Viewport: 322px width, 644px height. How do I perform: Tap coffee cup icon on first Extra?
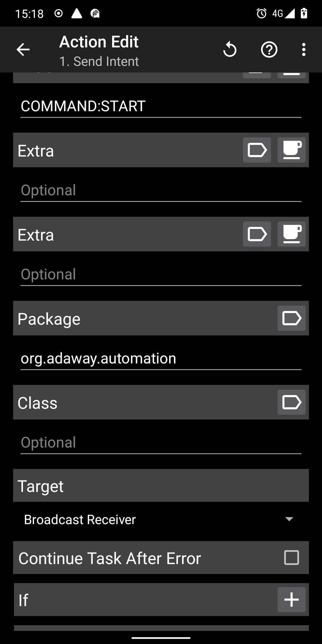click(x=291, y=150)
